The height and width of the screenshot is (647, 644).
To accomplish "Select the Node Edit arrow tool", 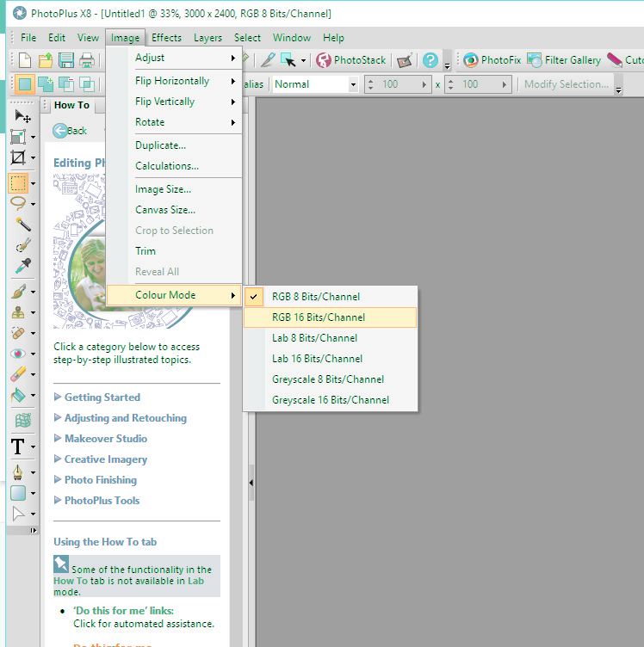I will click(x=19, y=514).
